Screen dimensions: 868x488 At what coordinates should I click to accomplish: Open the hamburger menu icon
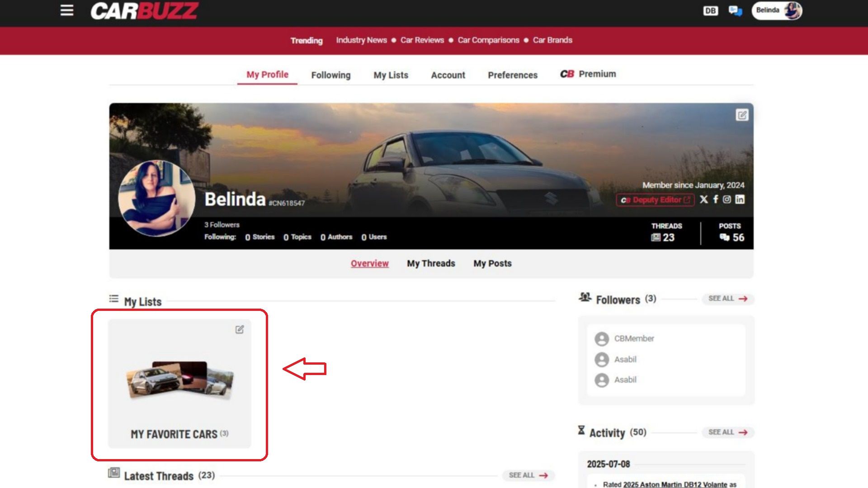(x=67, y=10)
